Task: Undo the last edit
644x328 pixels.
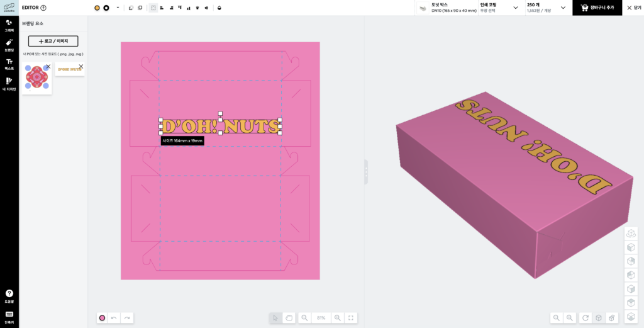Action: [114, 318]
